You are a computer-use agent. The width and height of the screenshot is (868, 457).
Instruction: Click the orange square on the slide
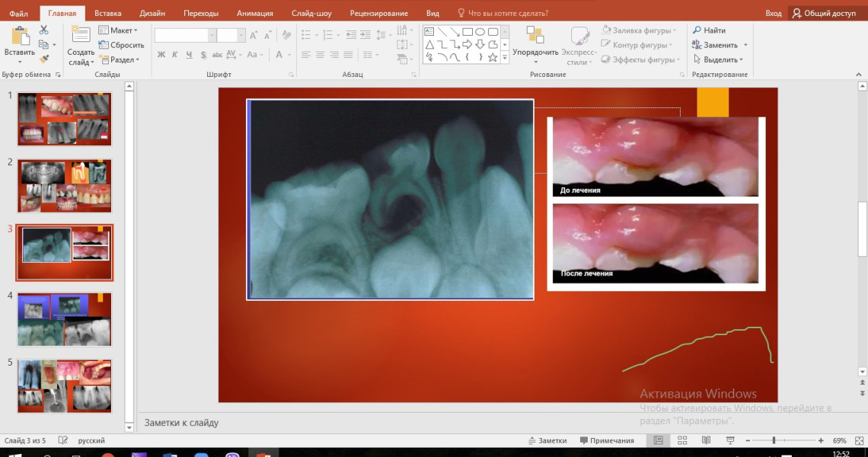713,102
